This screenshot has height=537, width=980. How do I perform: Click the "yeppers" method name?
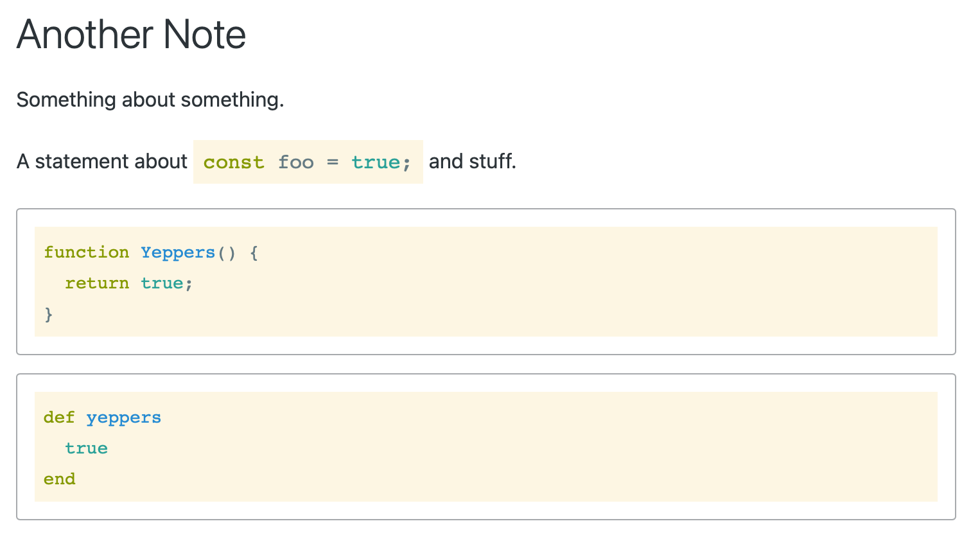(x=123, y=418)
